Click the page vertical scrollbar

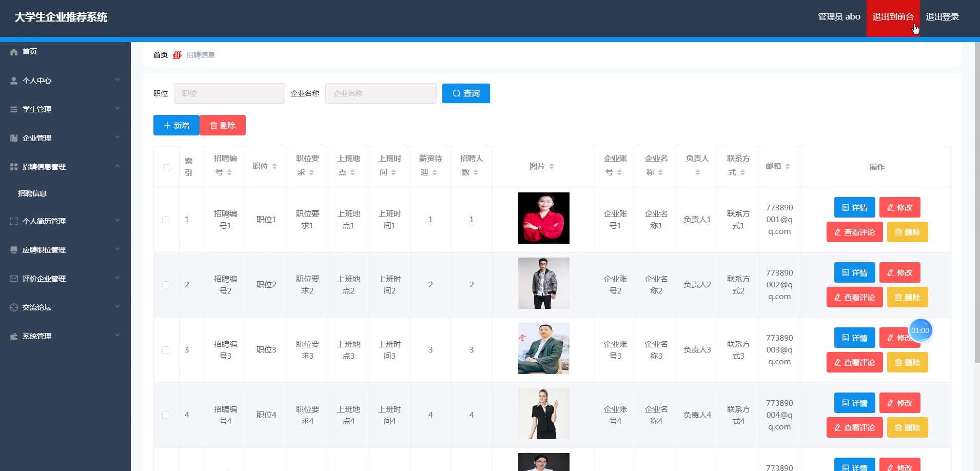point(976,203)
